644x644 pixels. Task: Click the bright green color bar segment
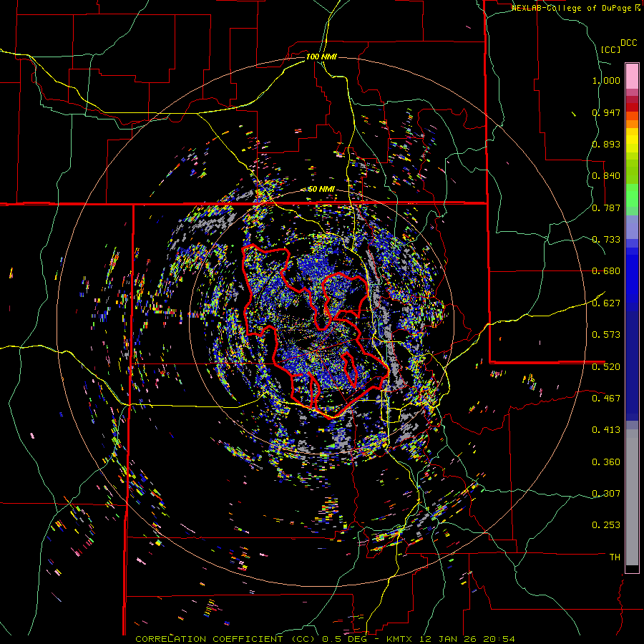pos(632,195)
